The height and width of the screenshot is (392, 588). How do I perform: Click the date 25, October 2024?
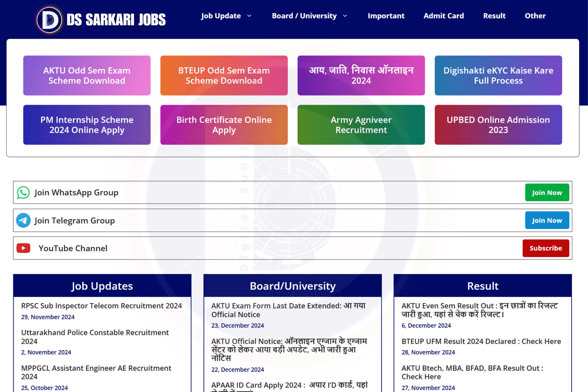(x=44, y=388)
